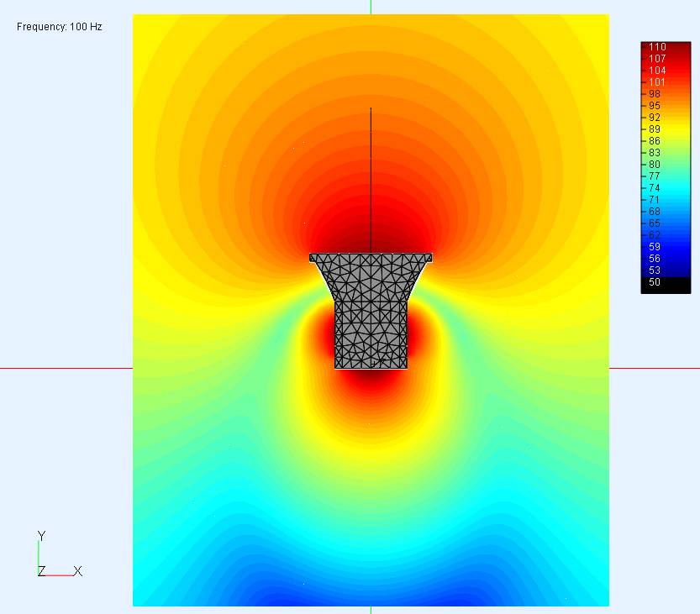Click the 95 value on the color legend
This screenshot has height=614, width=700.
[x=655, y=106]
